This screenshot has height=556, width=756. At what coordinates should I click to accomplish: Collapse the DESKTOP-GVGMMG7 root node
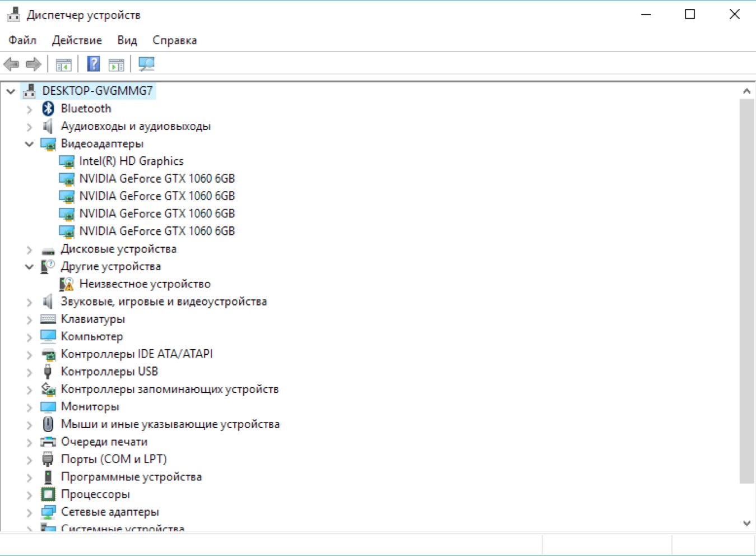[x=11, y=91]
